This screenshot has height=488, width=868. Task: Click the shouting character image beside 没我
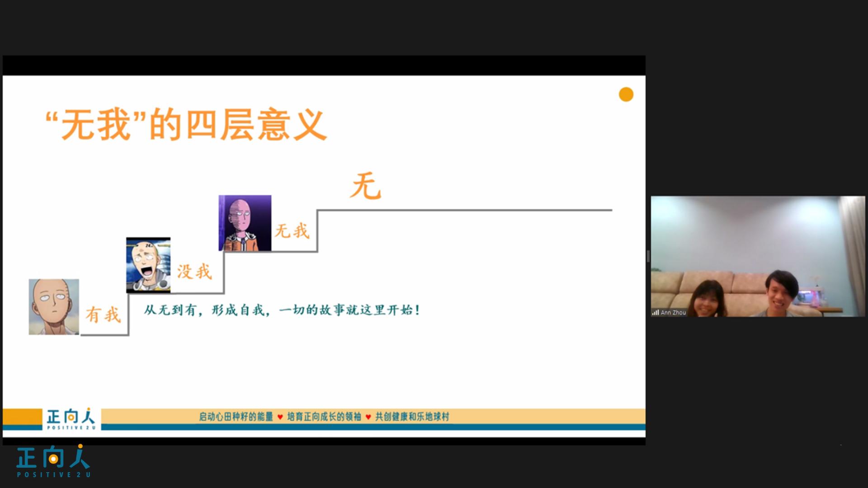(x=148, y=265)
